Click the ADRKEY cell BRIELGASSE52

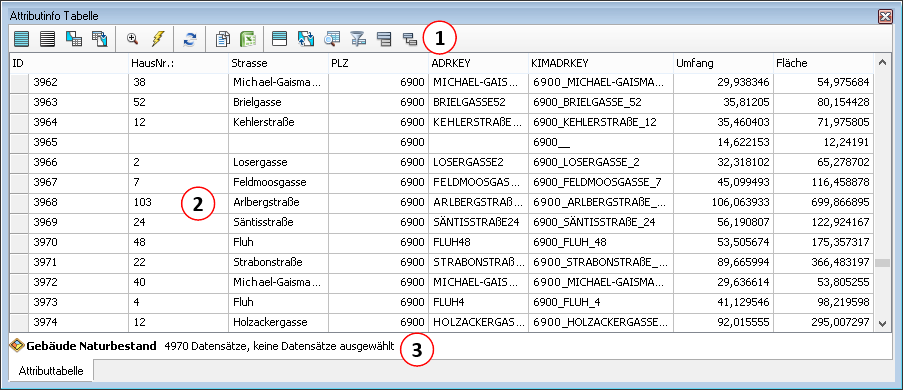coord(479,103)
